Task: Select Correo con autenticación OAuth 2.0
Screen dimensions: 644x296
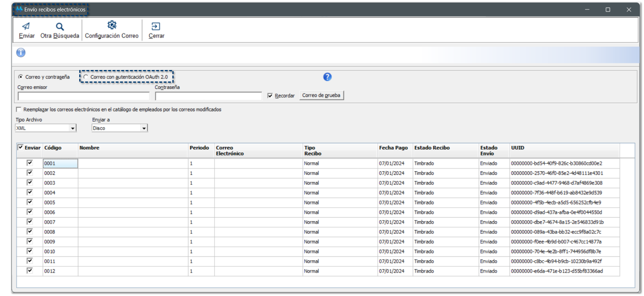Action: [x=86, y=77]
